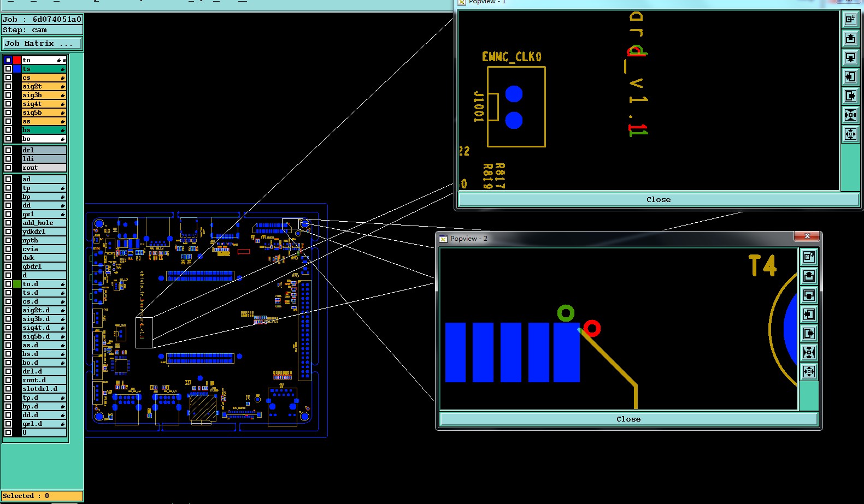Click pan left icon in Popview 1
864x504 pixels.
(x=850, y=76)
